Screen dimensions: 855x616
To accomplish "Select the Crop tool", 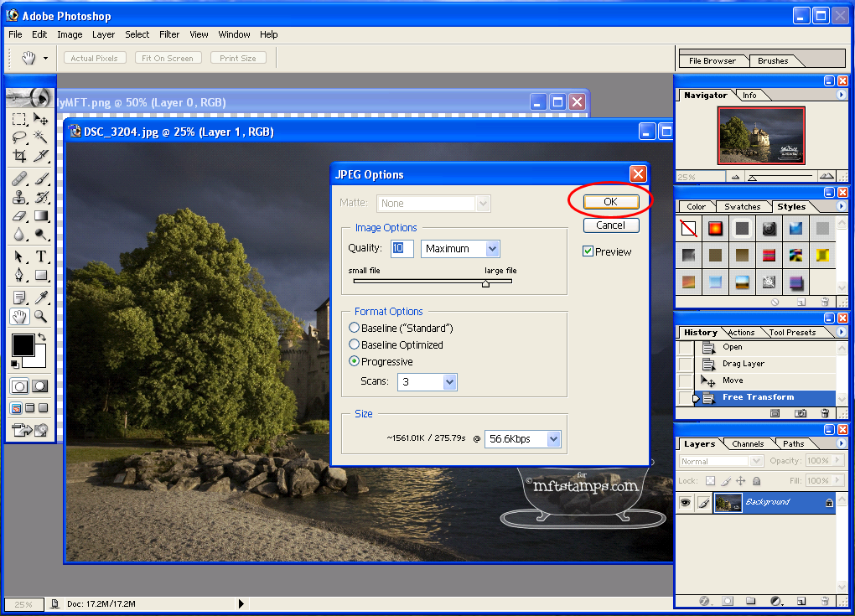I will 19,156.
